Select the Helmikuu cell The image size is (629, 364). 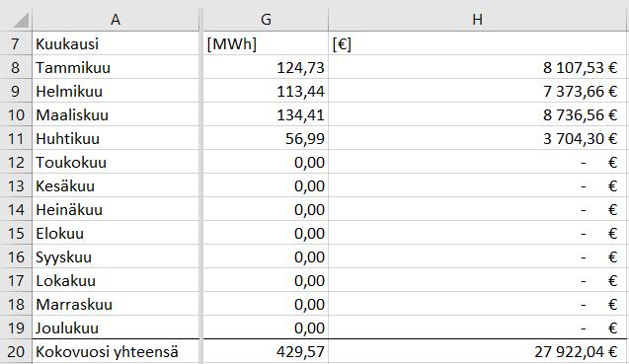(x=116, y=91)
